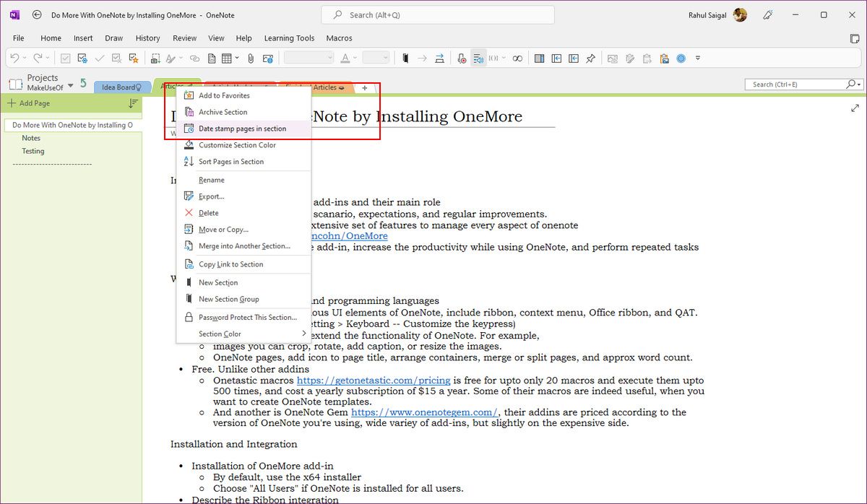Select Sort Pages in Section
Image resolution: width=867 pixels, height=504 pixels.
pyautogui.click(x=243, y=162)
